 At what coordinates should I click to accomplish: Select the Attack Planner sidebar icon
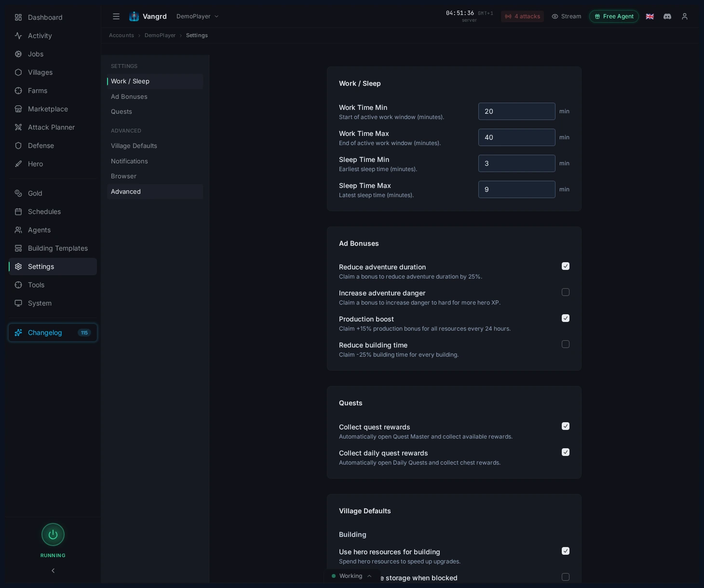tap(18, 127)
